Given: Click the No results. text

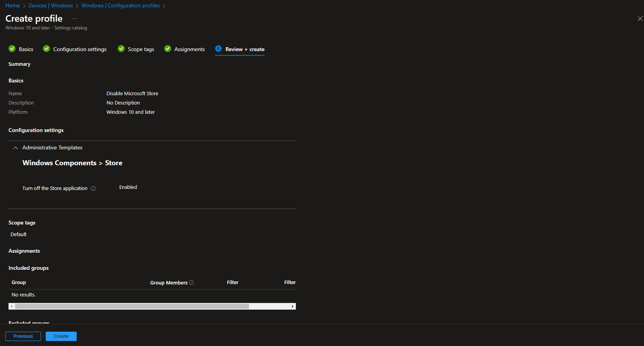Looking at the screenshot, I should 24,295.
